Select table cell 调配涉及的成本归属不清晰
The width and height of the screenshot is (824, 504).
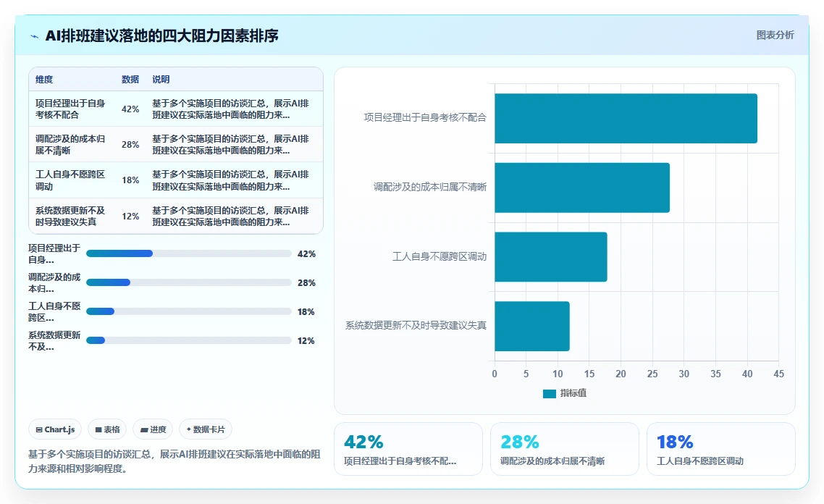(x=70, y=145)
